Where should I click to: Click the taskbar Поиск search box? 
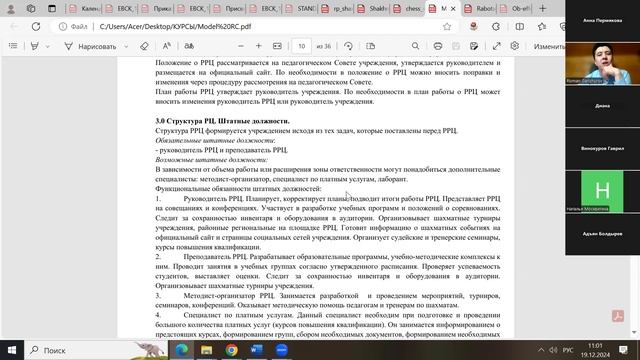[96, 350]
